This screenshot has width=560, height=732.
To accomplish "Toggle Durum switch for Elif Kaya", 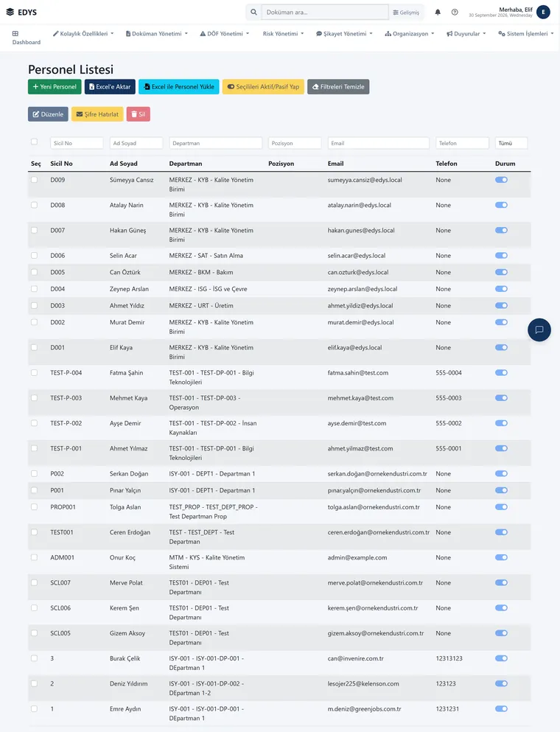I will click(501, 347).
